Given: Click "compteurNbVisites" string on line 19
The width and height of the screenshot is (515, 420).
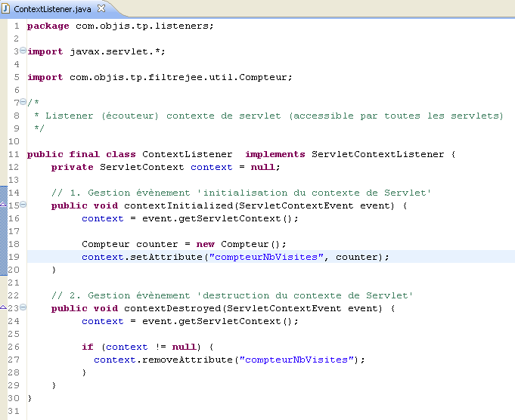Looking at the screenshot, I should (266, 257).
